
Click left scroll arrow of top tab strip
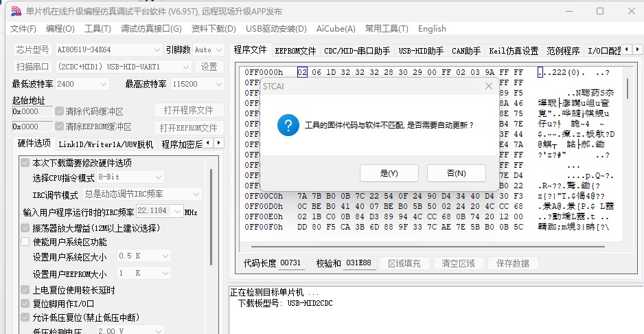pos(627,49)
